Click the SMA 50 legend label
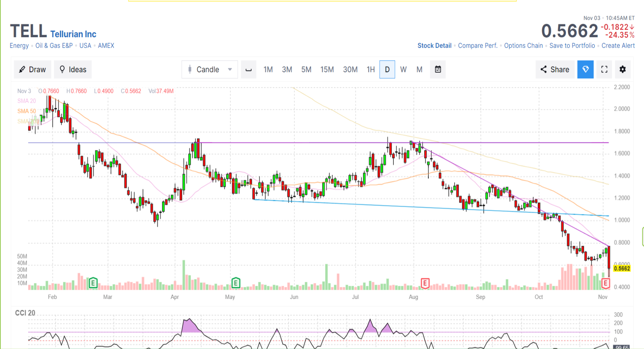644x349 pixels. 26,111
